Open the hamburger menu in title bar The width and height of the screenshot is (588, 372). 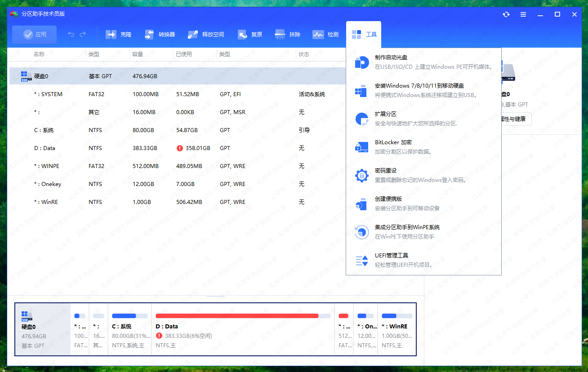coord(523,14)
